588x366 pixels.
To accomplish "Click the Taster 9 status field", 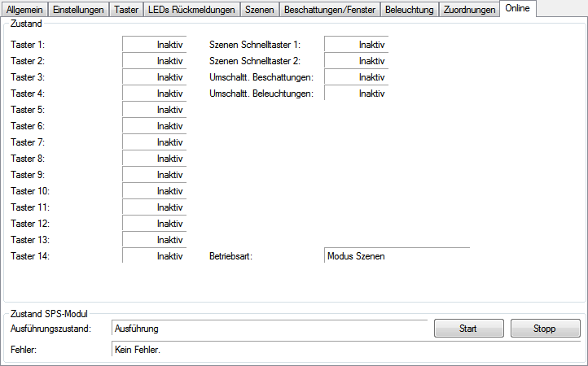I will [155, 175].
